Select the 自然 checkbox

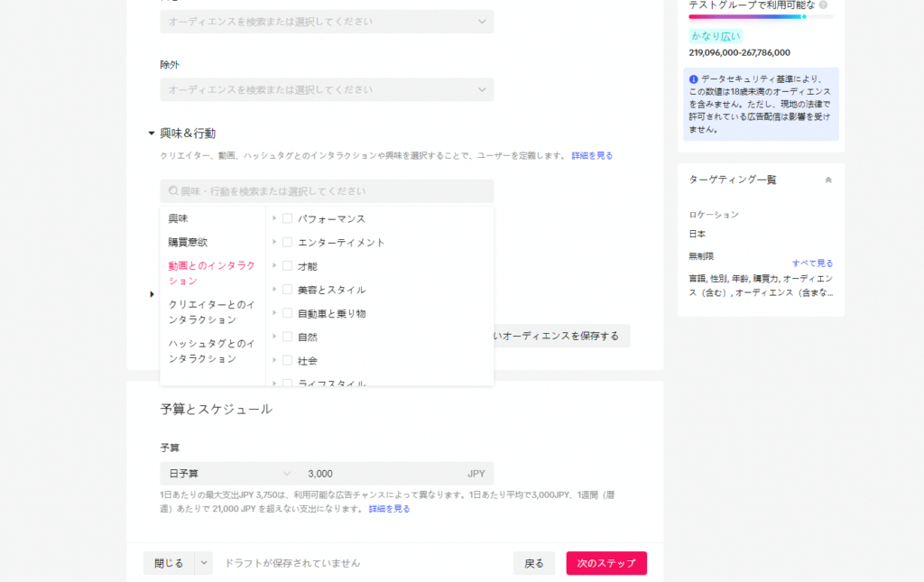click(287, 337)
